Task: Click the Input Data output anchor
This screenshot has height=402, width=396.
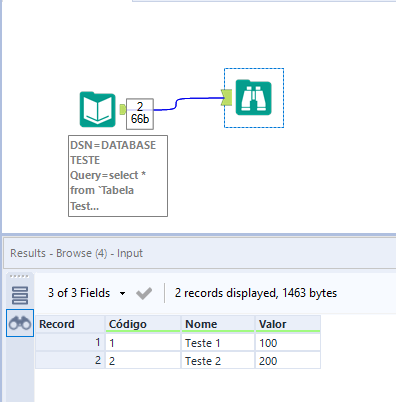Action: 122,109
